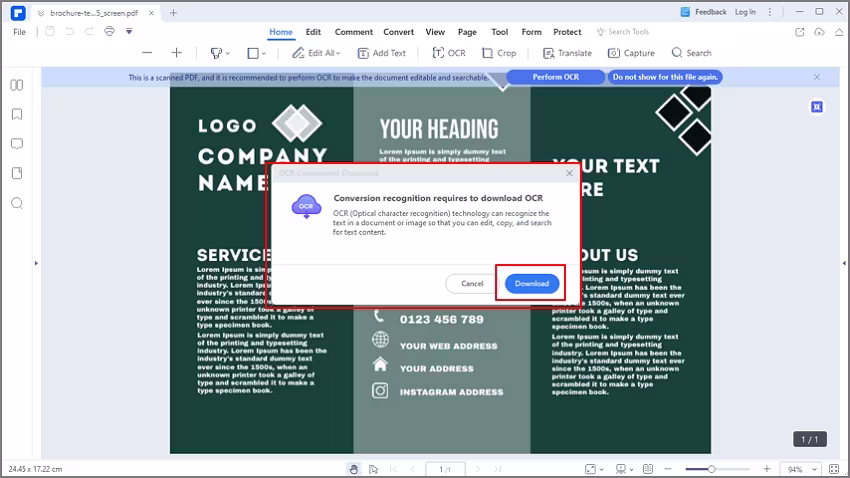This screenshot has height=478, width=850.
Task: Open the Tool tab
Action: (499, 32)
